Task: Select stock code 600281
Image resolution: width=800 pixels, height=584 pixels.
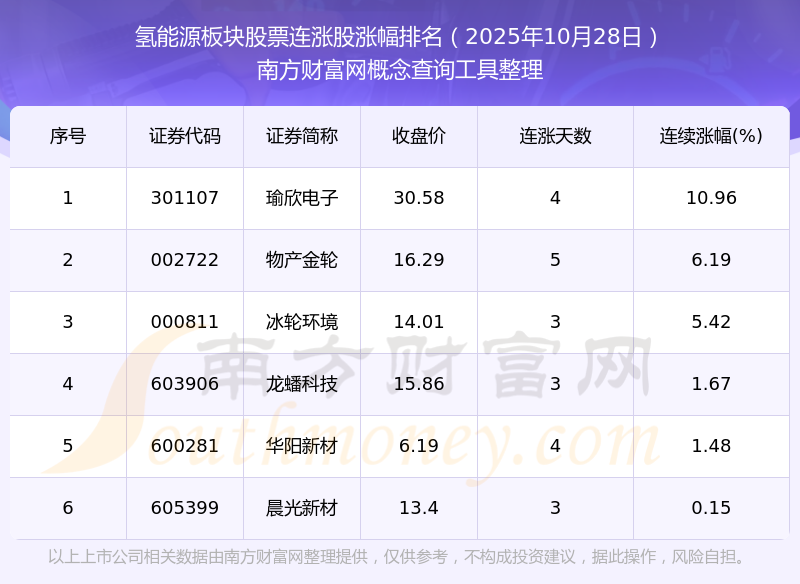Action: tap(185, 446)
